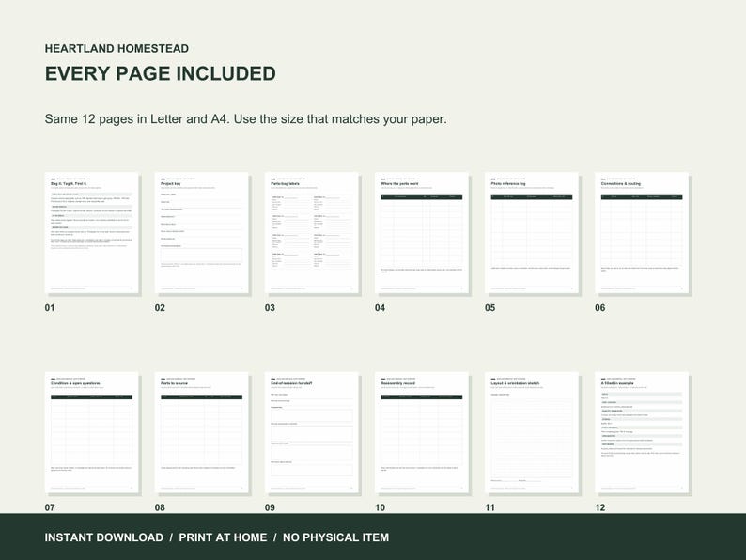The image size is (746, 560).
Task: Click "PRINT AT HOME" in the footer bar
Action: (223, 537)
